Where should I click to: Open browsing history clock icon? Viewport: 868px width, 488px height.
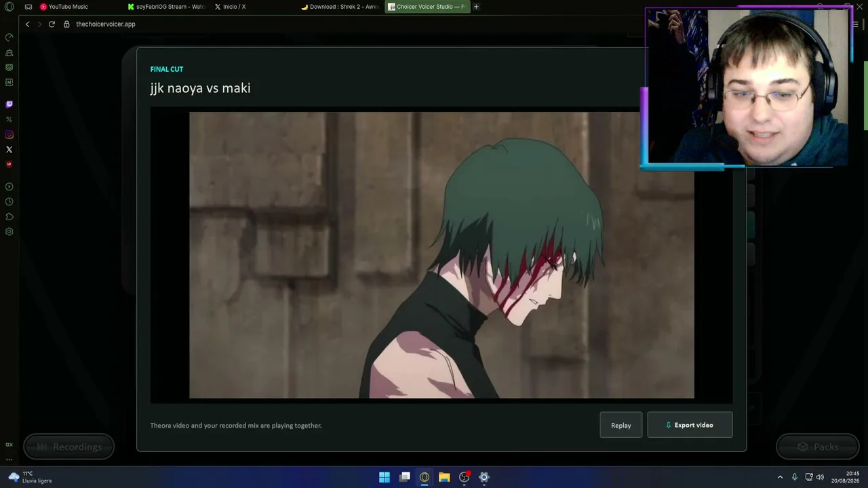pos(9,201)
